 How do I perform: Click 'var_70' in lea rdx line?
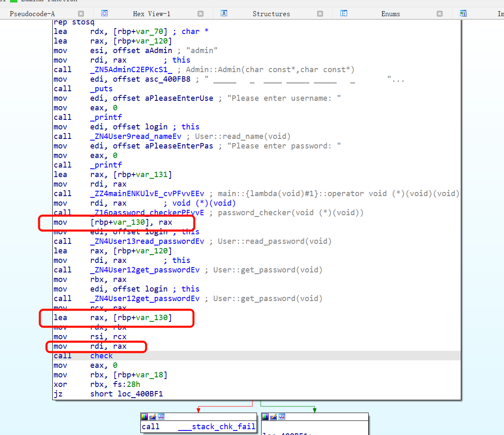click(x=149, y=31)
